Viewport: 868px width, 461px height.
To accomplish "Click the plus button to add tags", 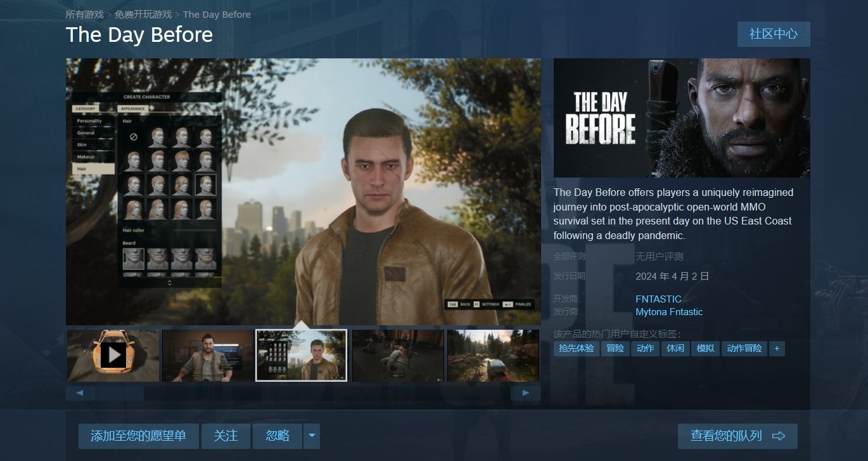I will (777, 348).
